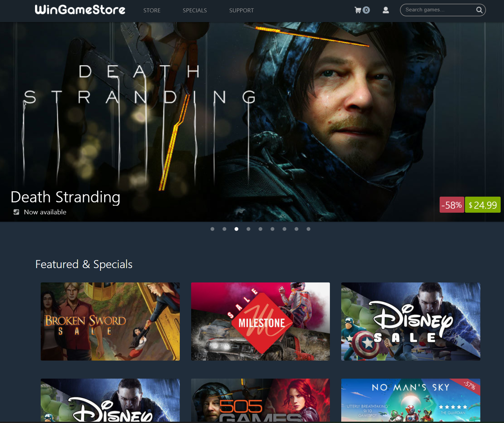The width and height of the screenshot is (504, 423).
Task: Open the Death Stranding hero banner
Action: tap(252, 122)
